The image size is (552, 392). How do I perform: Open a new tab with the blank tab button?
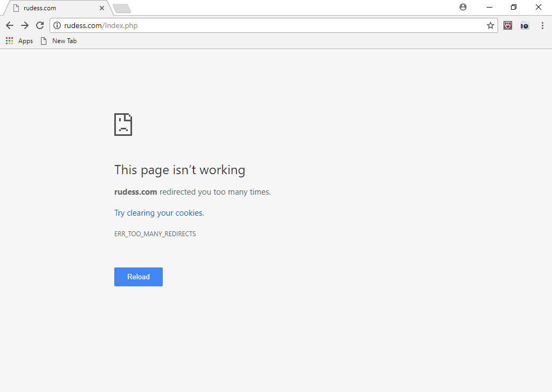point(121,8)
